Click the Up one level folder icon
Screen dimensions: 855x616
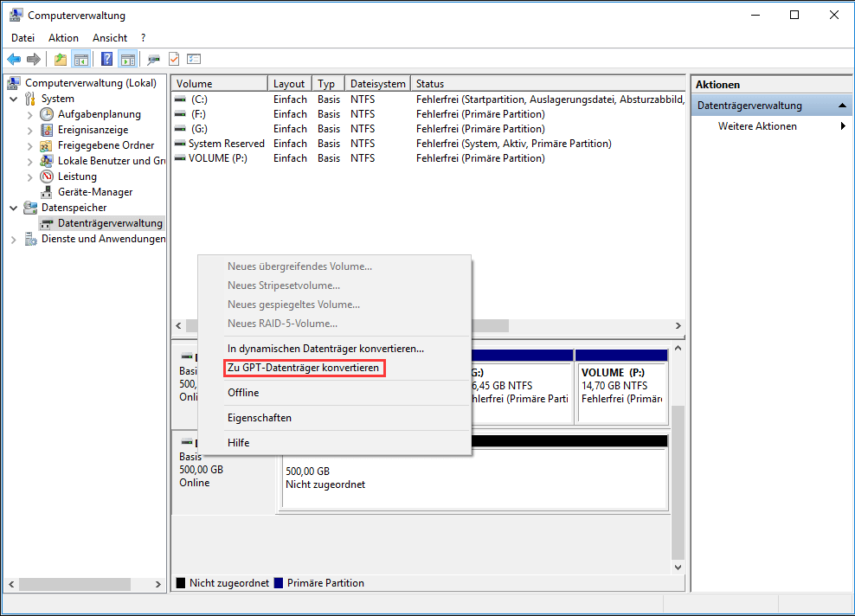tap(60, 60)
